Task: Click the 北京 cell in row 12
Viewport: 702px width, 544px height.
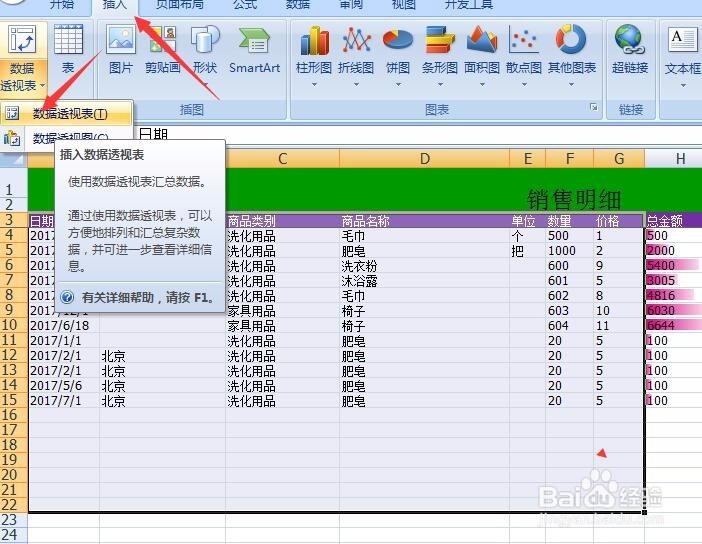Action: coord(162,356)
